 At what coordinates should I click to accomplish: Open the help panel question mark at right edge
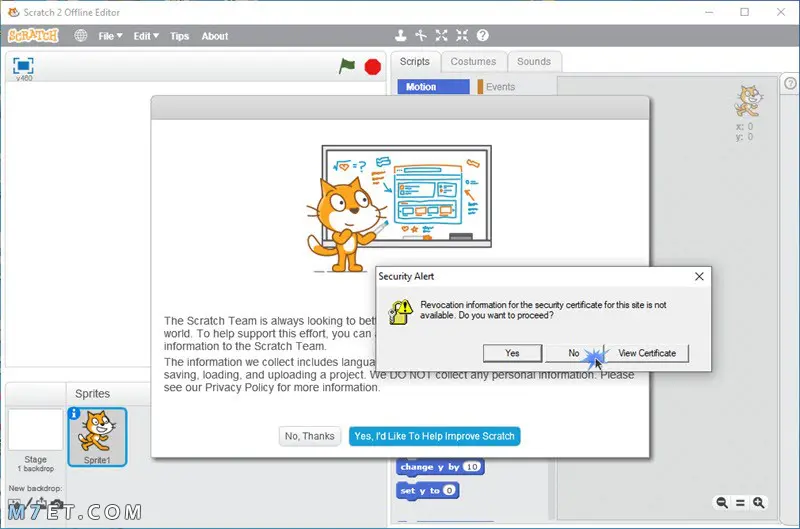pos(790,84)
